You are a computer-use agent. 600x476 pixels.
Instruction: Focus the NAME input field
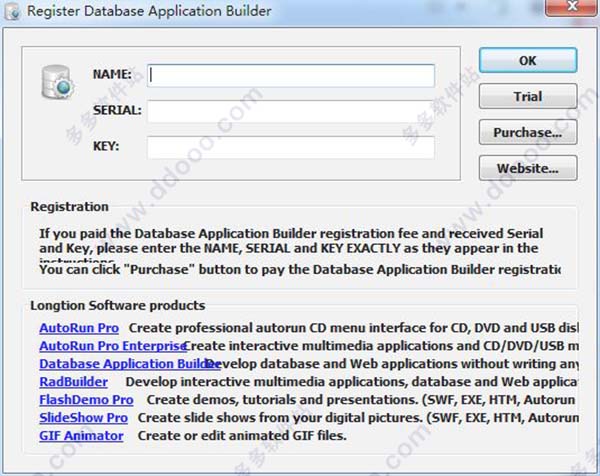coord(291,75)
